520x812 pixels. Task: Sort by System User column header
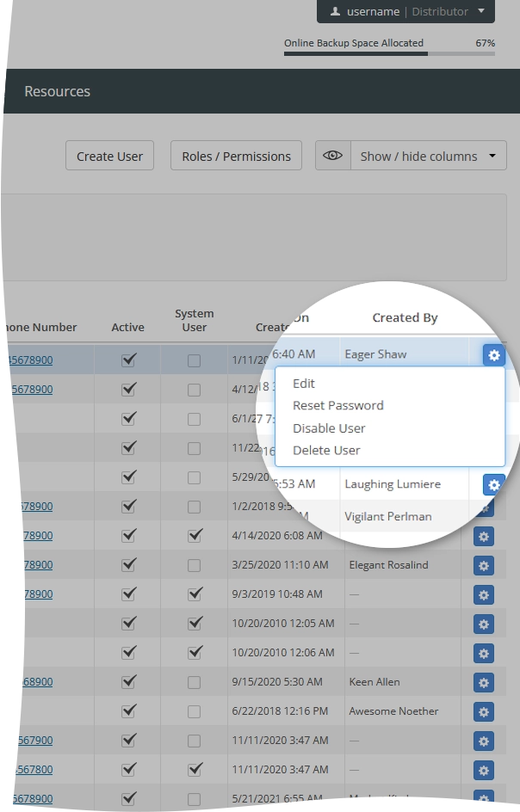tap(194, 321)
